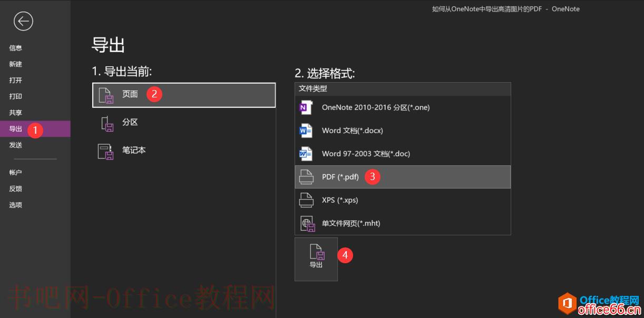
Task: Click the XPS printer icon
Action: (x=306, y=200)
